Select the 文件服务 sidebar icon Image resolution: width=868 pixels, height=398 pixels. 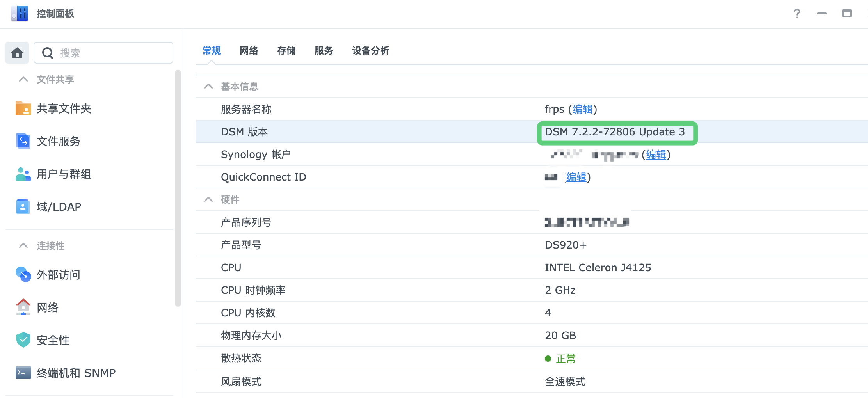[23, 141]
